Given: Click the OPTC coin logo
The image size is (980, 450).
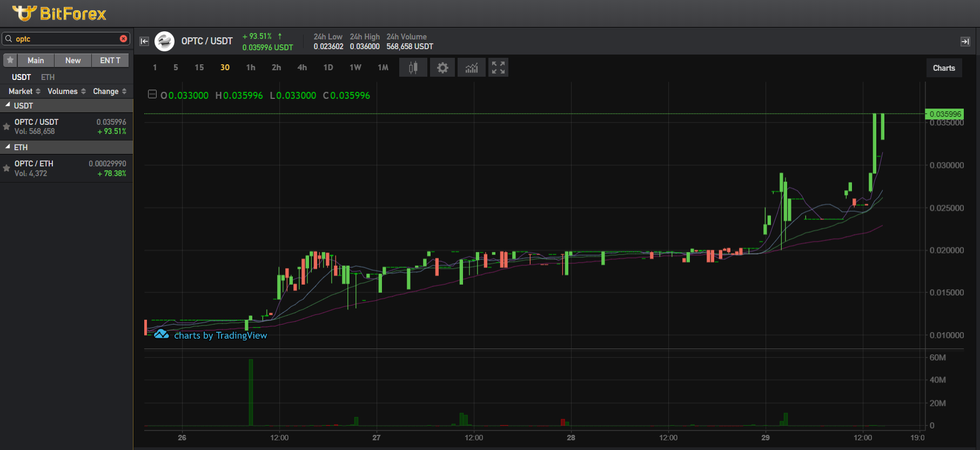Looking at the screenshot, I should [164, 41].
